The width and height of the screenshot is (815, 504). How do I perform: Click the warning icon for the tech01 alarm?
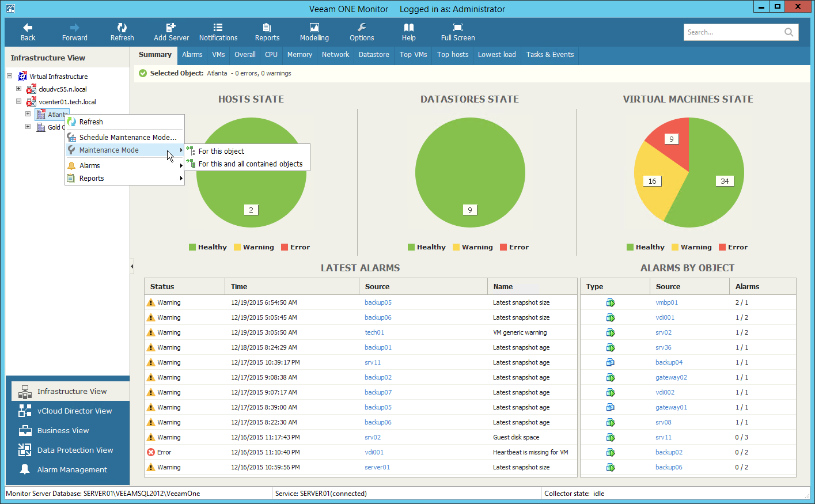tap(151, 332)
